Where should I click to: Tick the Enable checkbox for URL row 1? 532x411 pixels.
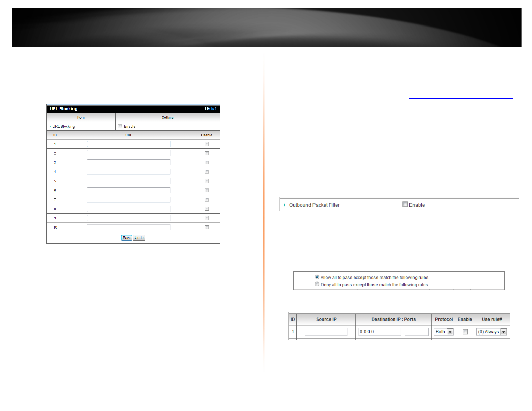(207, 144)
